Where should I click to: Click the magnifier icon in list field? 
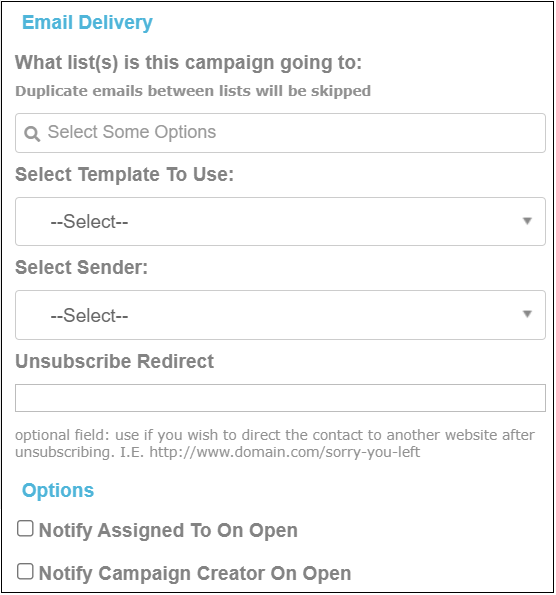(32, 134)
